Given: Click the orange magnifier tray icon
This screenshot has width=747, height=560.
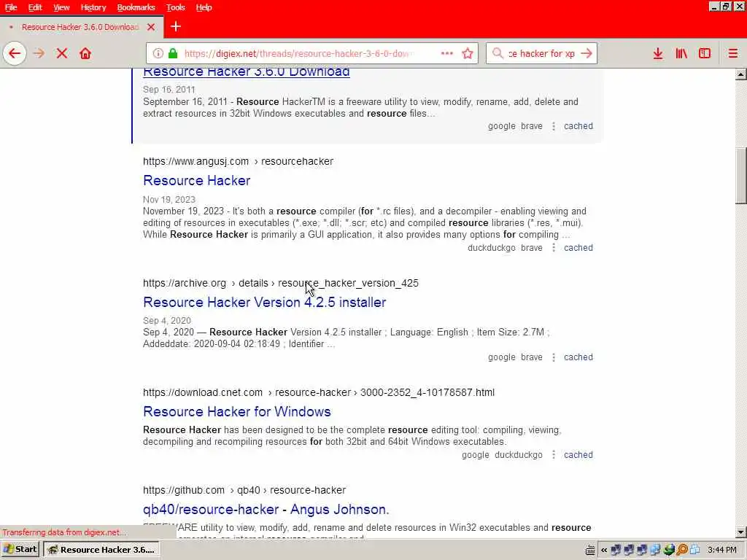Looking at the screenshot, I should pos(682,550).
